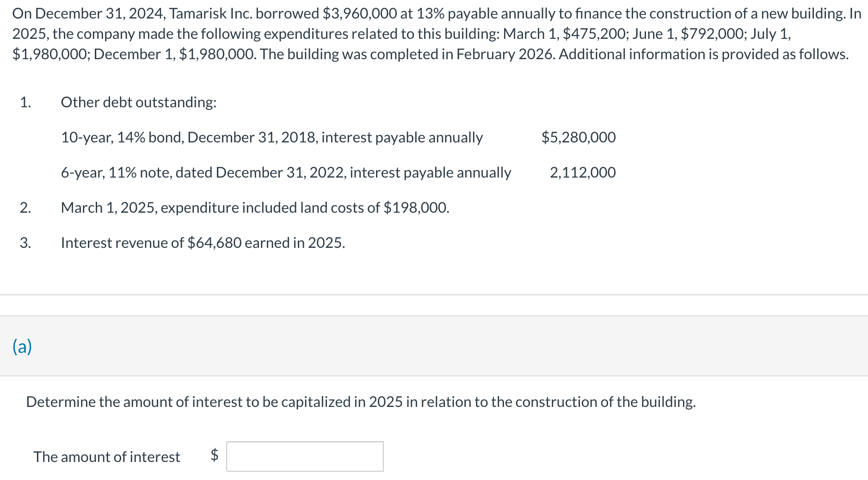This screenshot has height=480, width=868.
Task: Click the blue (a) section header
Action: [x=22, y=346]
